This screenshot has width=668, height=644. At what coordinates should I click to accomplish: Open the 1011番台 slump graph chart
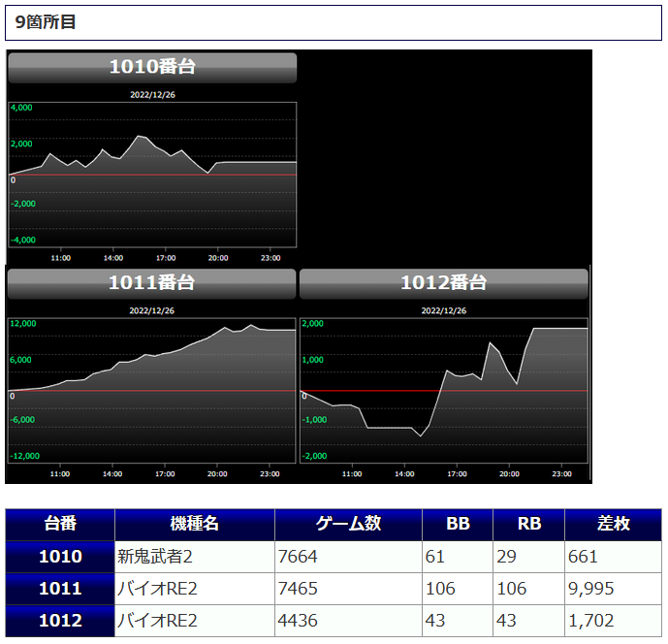click(x=151, y=391)
